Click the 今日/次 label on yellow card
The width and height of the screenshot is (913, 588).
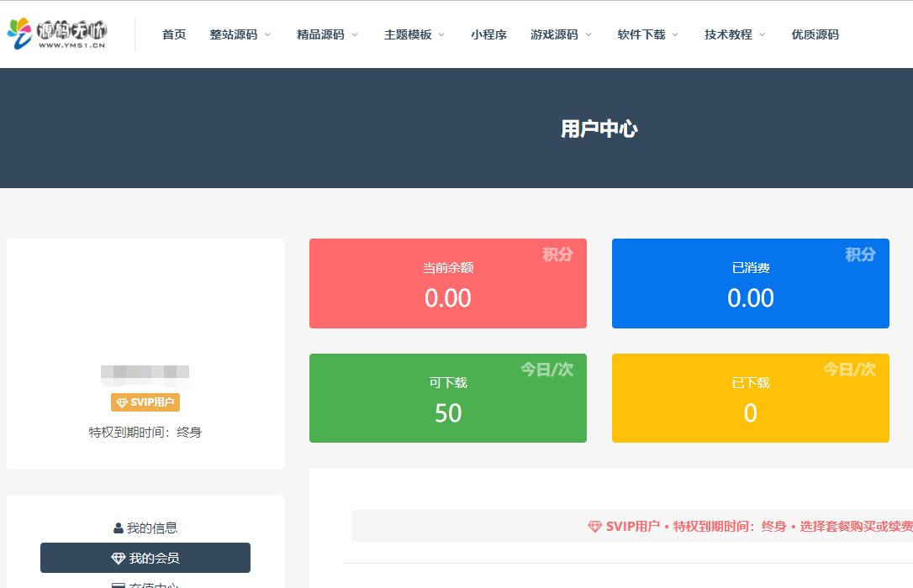(850, 370)
